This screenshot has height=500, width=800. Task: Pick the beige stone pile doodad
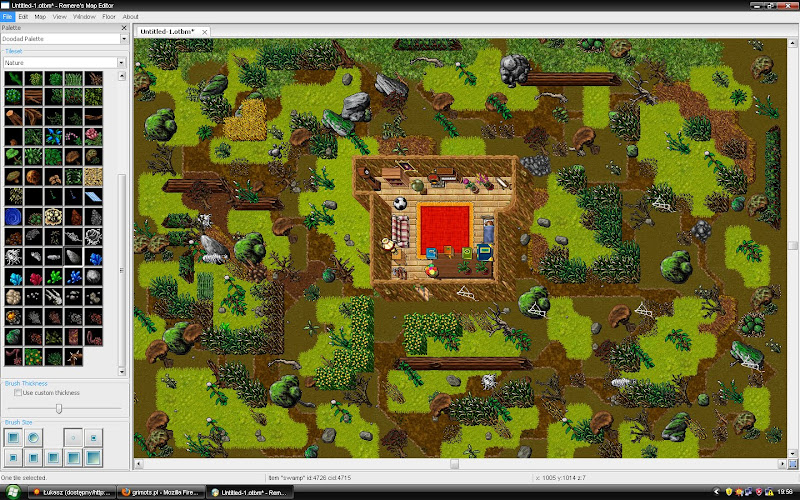click(13, 296)
